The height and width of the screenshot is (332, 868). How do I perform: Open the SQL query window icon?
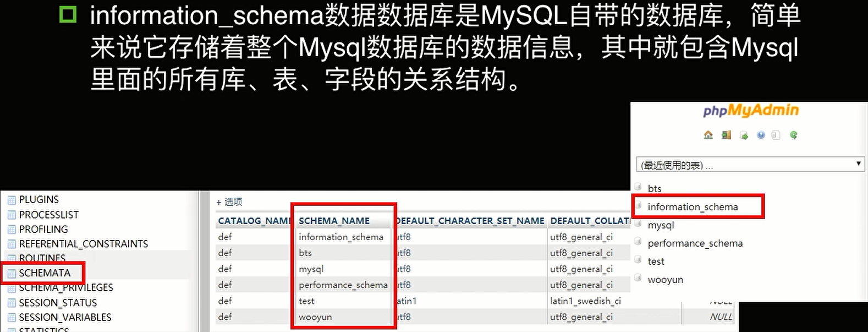(744, 135)
